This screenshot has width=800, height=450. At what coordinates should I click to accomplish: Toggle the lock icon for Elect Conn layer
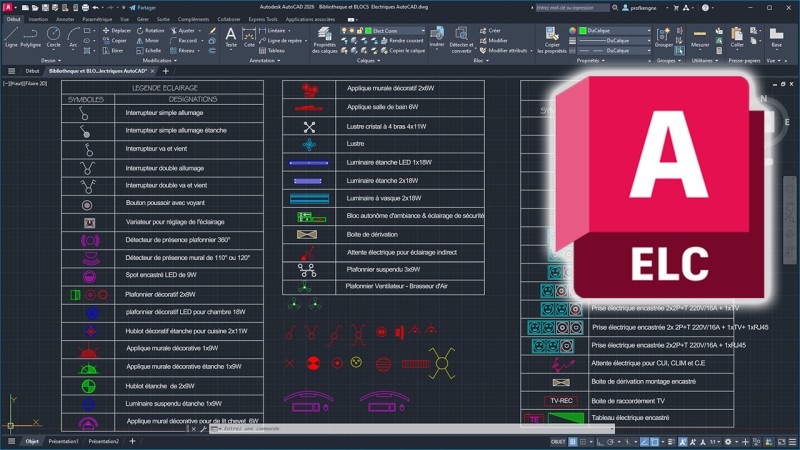[360, 31]
